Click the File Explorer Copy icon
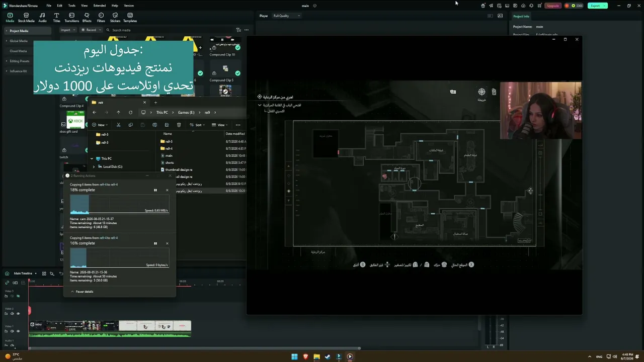Screen dimensions: 644x362 pyautogui.click(x=130, y=125)
